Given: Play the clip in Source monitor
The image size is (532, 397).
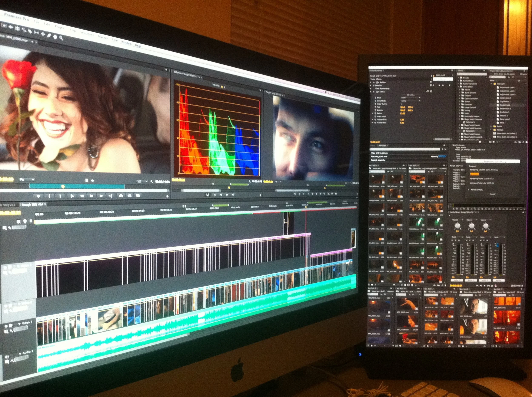Looking at the screenshot, I should (x=92, y=196).
